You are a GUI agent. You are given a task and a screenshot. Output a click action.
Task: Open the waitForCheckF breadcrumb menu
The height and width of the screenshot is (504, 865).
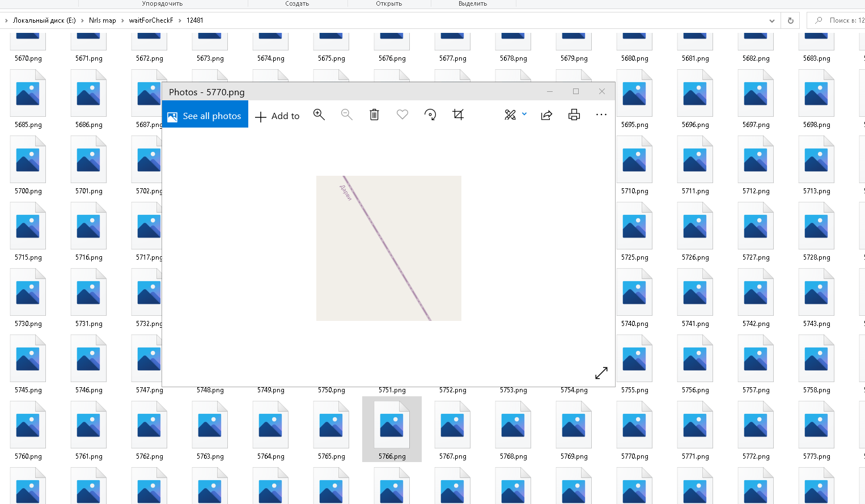tap(150, 20)
